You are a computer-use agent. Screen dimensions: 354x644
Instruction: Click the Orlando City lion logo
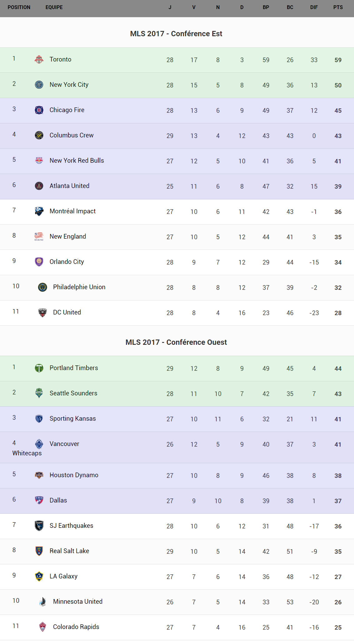pyautogui.click(x=39, y=262)
